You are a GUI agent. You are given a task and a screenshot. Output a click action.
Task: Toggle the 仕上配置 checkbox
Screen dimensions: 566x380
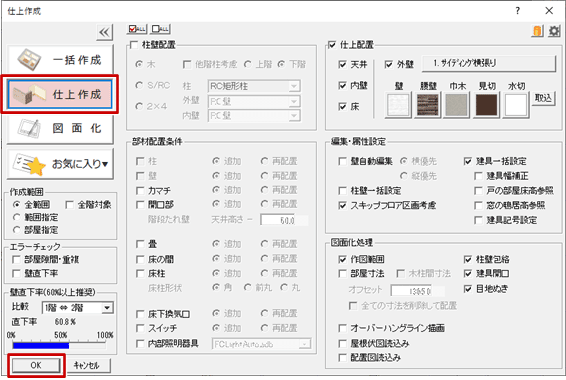(332, 45)
